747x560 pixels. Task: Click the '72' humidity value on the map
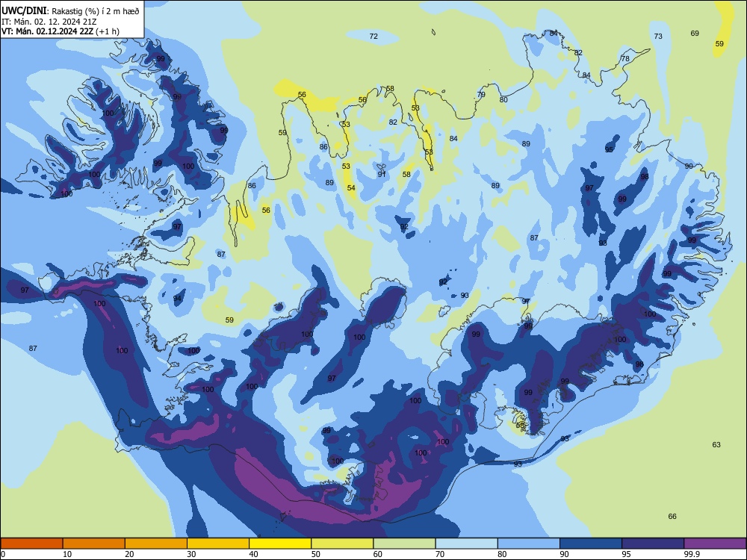click(373, 36)
